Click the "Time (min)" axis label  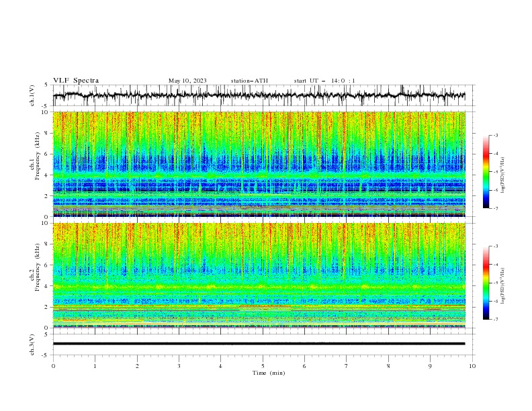pyautogui.click(x=269, y=373)
